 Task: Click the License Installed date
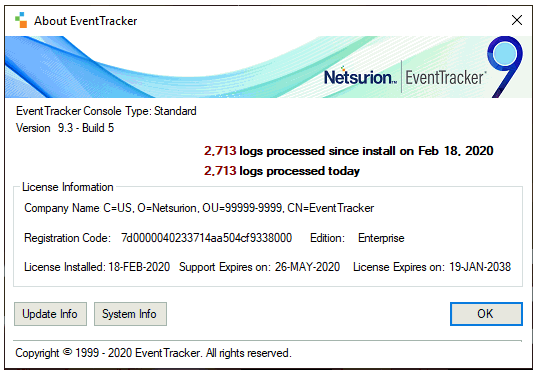pos(139,267)
